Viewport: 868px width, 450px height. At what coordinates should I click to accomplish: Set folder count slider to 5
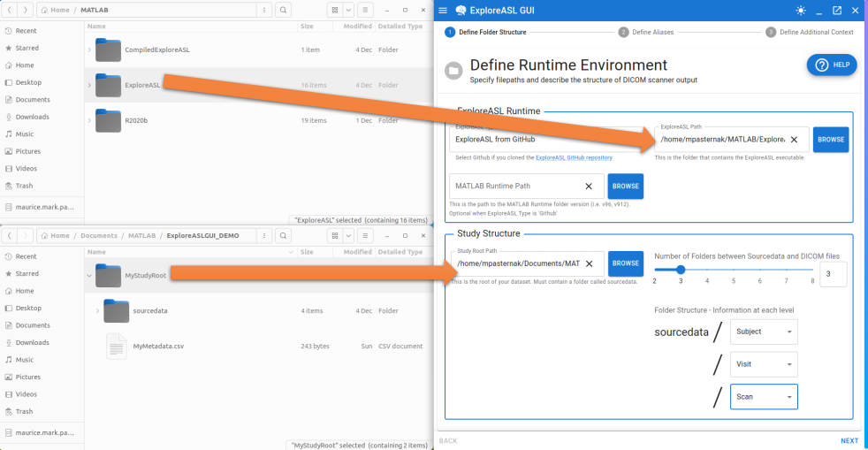click(x=734, y=270)
